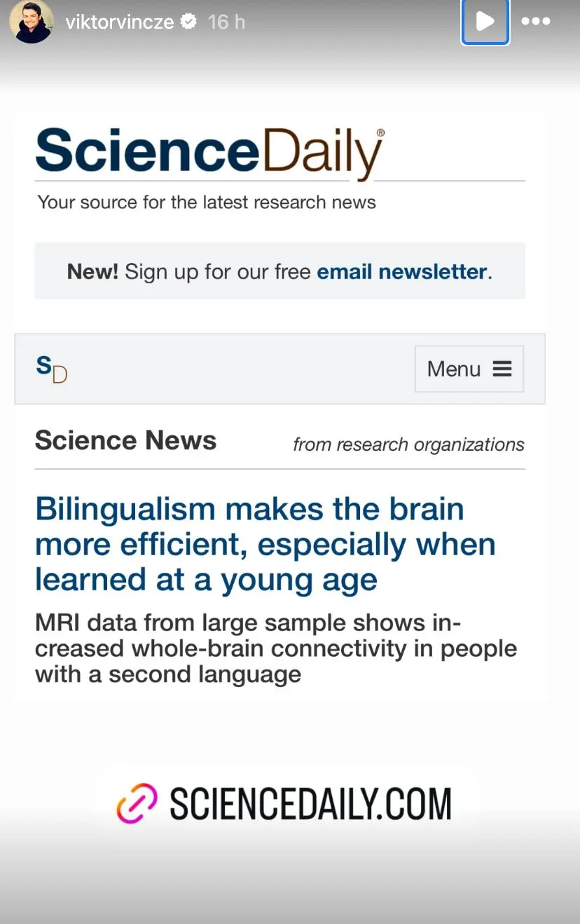This screenshot has width=580, height=924.
Task: Click the chain link icon on sticker
Action: click(x=137, y=803)
